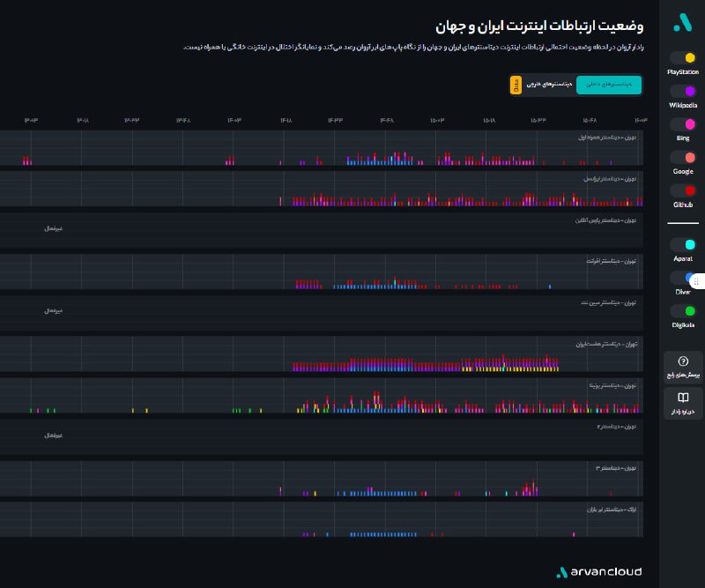705x588 pixels.
Task: Open the FAQ question mark icon
Action: 683,362
